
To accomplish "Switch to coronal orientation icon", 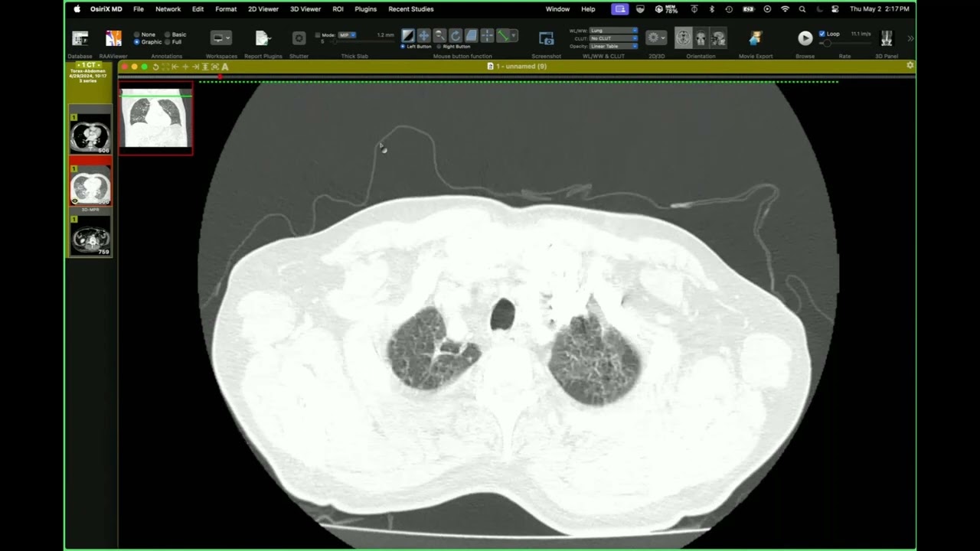I will (x=701, y=38).
